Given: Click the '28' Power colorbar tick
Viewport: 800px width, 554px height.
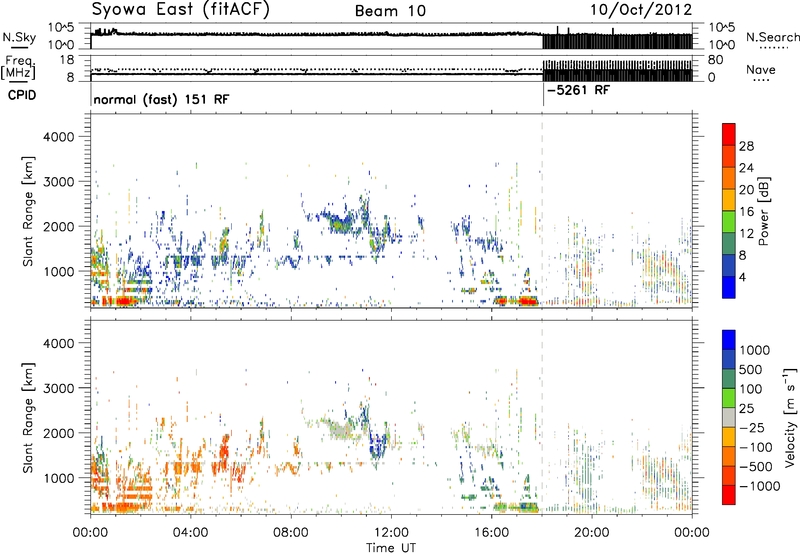Looking at the screenshot, I should [x=746, y=146].
